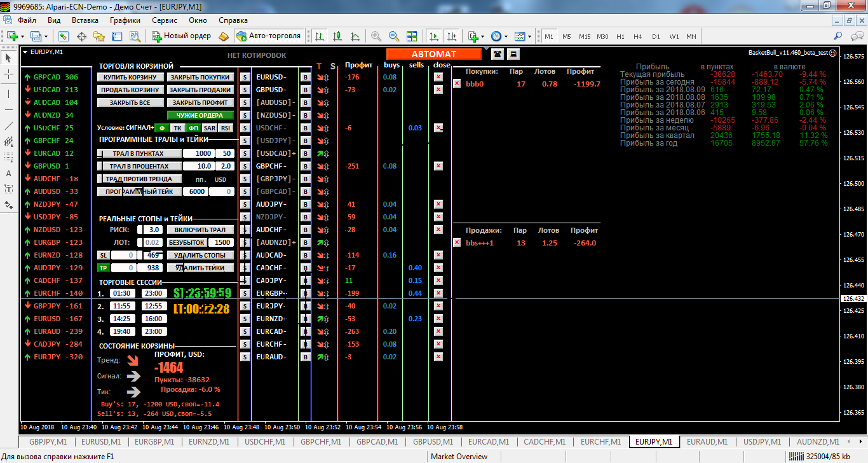Tile chart windows icon
868x463 pixels.
(412, 36)
